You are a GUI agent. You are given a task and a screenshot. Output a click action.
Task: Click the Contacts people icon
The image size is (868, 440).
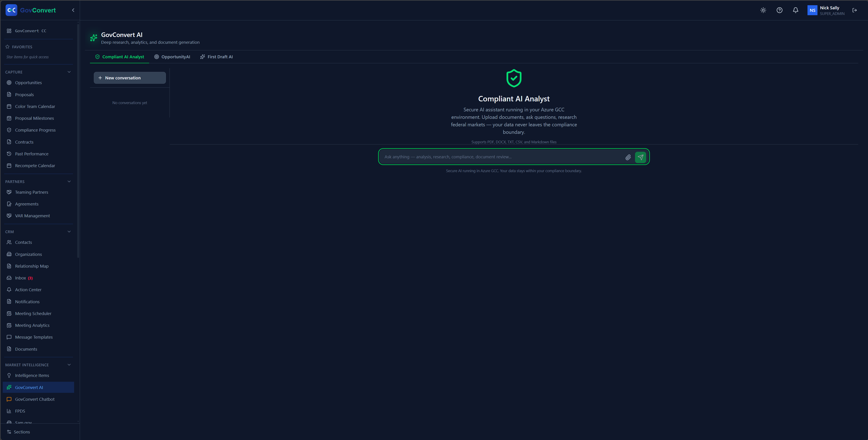[9, 242]
